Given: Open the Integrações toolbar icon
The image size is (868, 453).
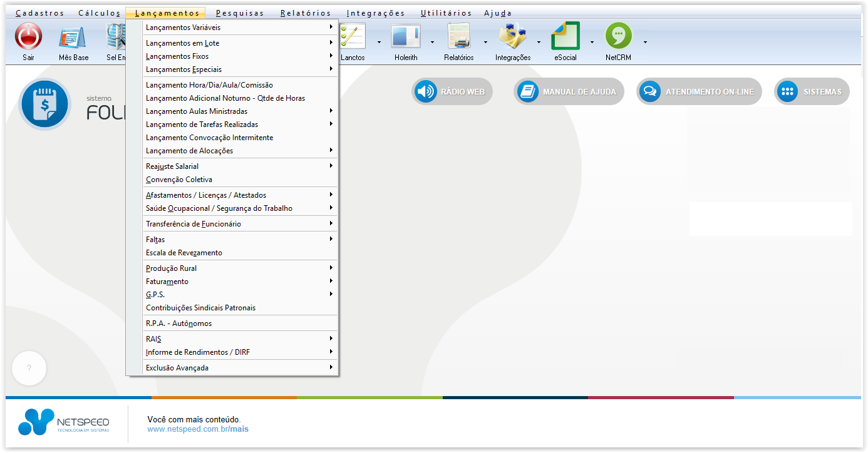Looking at the screenshot, I should [512, 37].
